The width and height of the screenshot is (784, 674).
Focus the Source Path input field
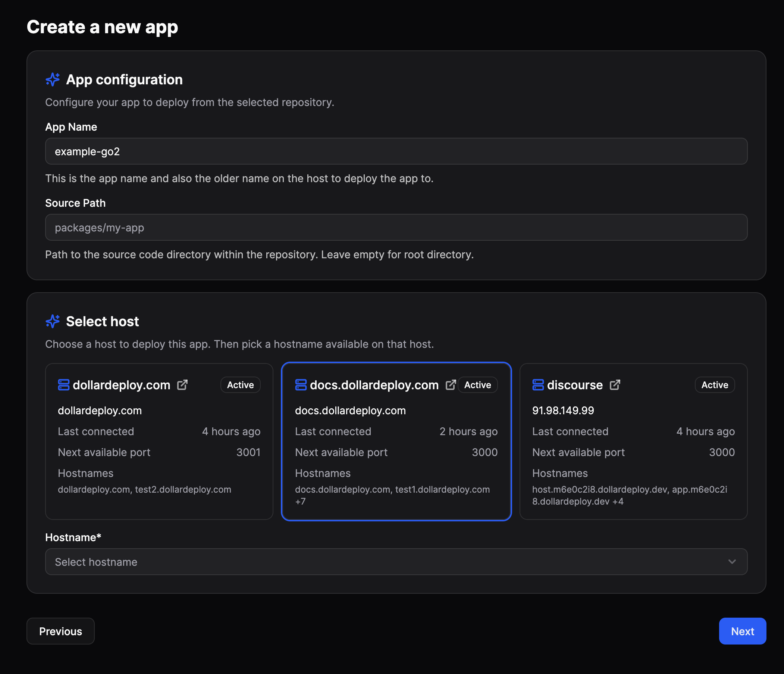coord(396,228)
